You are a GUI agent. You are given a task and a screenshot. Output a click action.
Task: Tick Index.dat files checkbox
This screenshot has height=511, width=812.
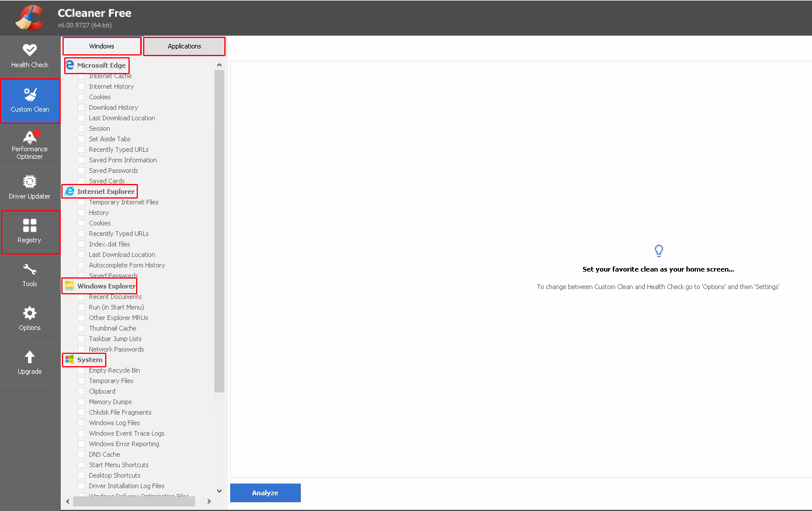[x=81, y=244]
